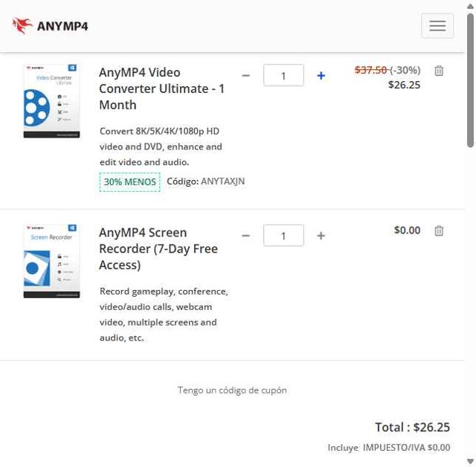Click the scrollbar up arrow
The height and width of the screenshot is (467, 476).
coord(470,6)
